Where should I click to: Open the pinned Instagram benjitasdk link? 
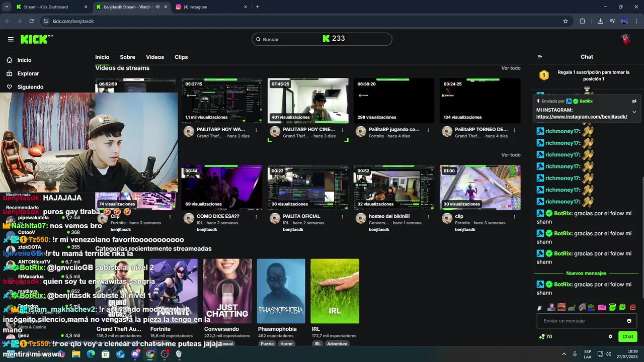(x=582, y=117)
